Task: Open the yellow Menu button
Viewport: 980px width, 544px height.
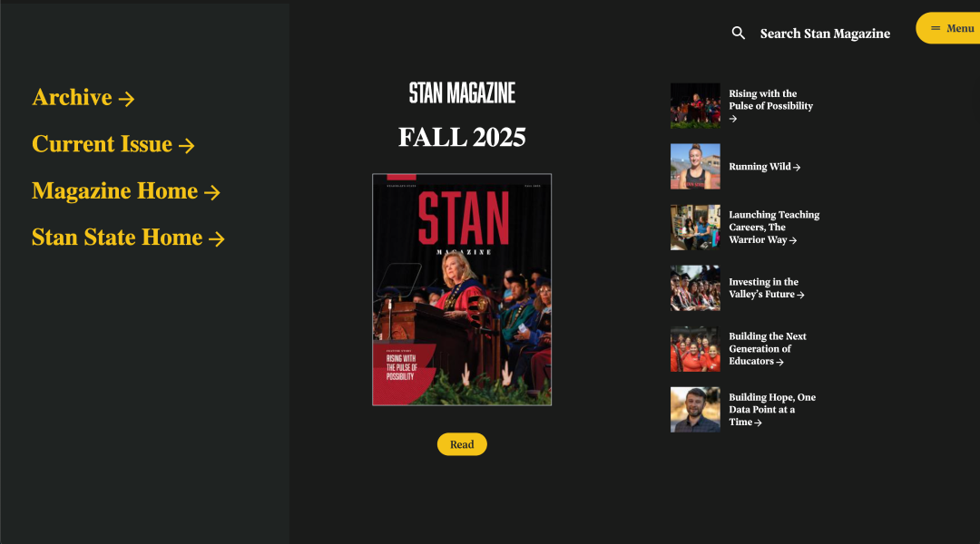Action: click(x=948, y=28)
